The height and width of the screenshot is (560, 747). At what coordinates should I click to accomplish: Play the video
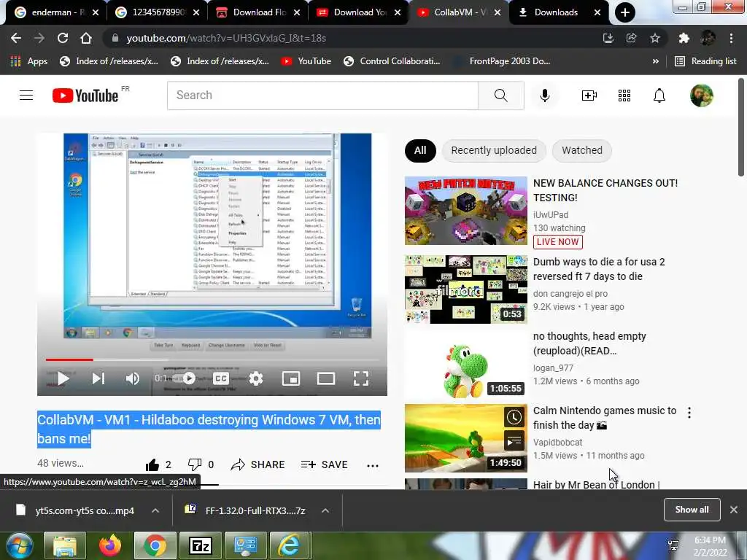pyautogui.click(x=63, y=378)
